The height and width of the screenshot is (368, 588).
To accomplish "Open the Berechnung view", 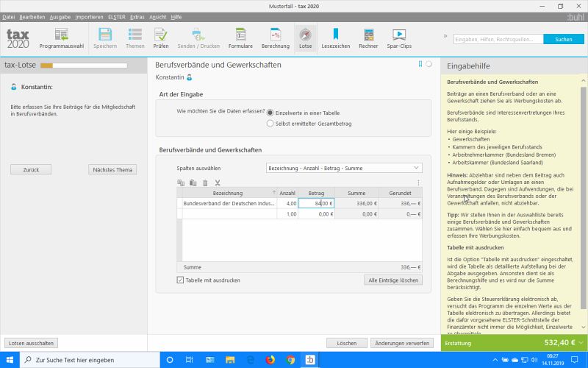I will pos(276,38).
